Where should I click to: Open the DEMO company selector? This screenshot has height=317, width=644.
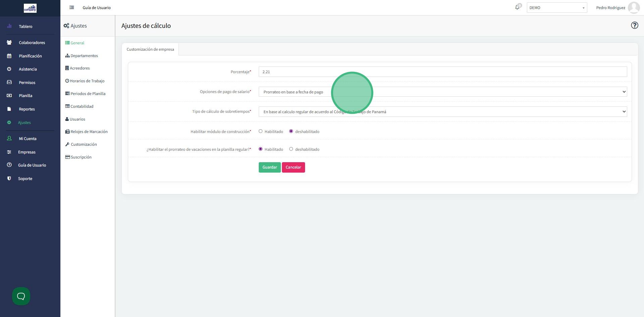556,8
